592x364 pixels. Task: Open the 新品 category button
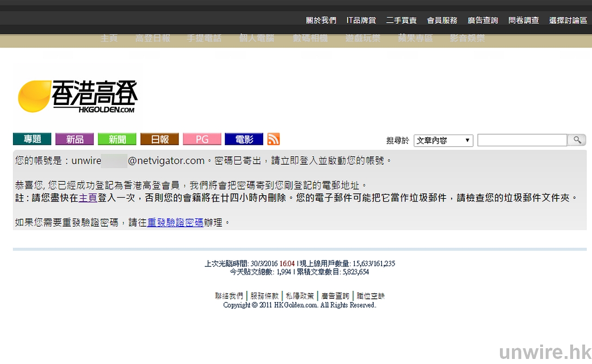pyautogui.click(x=74, y=139)
